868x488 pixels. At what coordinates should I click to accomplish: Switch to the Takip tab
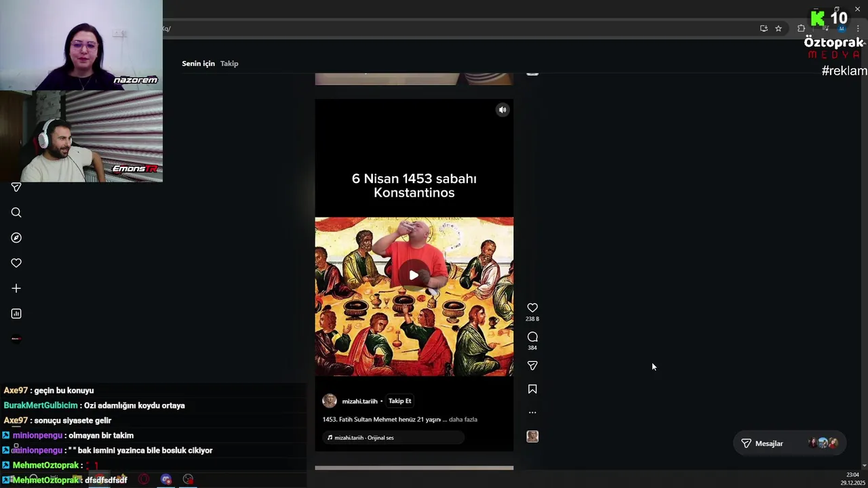pos(229,64)
